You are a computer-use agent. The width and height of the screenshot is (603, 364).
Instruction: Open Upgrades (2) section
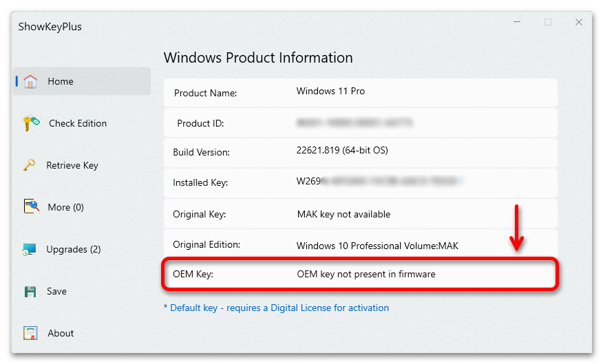(74, 249)
